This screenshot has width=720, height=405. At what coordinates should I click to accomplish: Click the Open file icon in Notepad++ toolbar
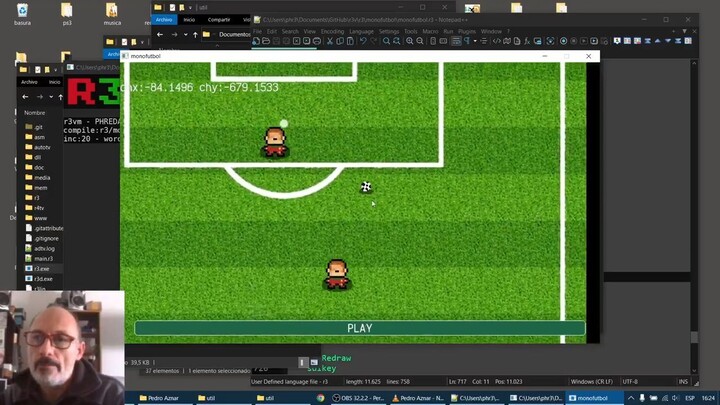(266, 41)
